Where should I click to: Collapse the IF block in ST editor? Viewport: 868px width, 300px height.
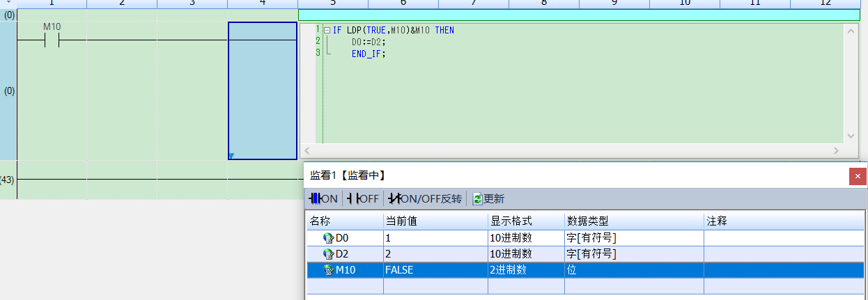click(x=327, y=31)
